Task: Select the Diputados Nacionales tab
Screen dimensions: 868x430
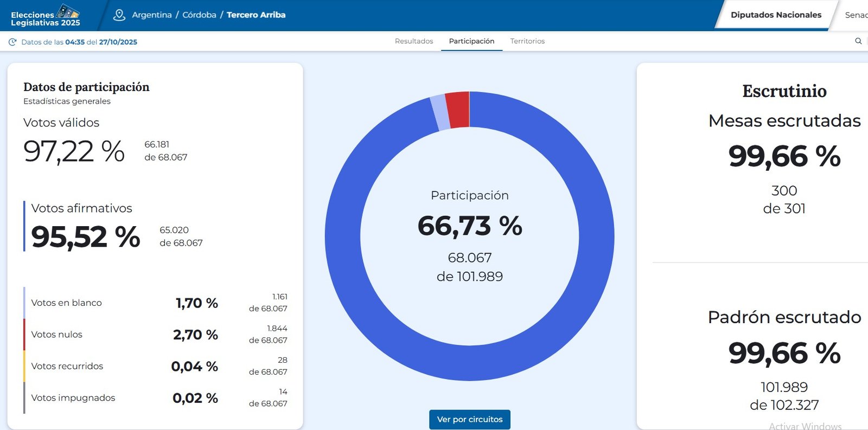Action: coord(776,15)
